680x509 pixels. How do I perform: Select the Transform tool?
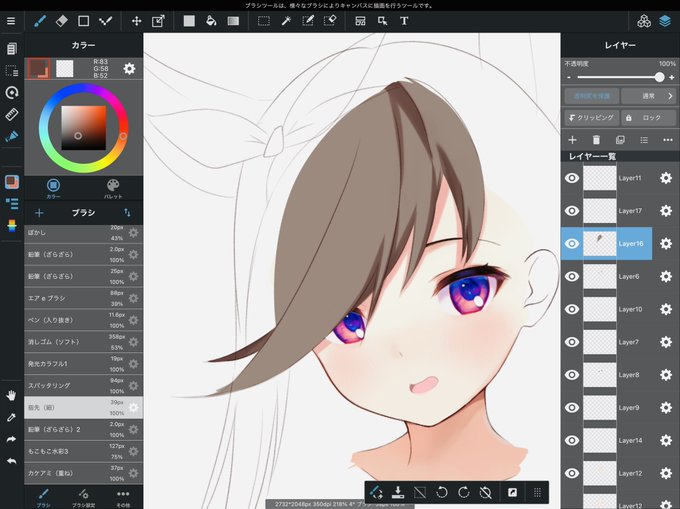(x=158, y=21)
